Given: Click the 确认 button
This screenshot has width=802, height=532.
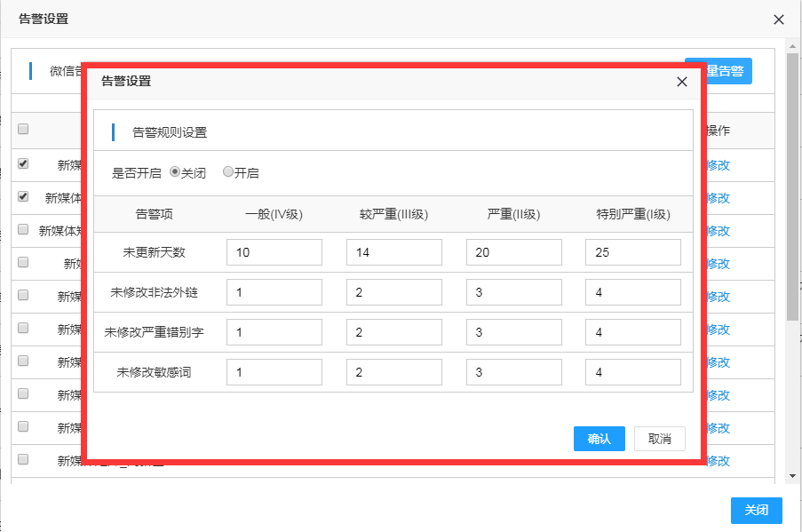Looking at the screenshot, I should point(600,439).
